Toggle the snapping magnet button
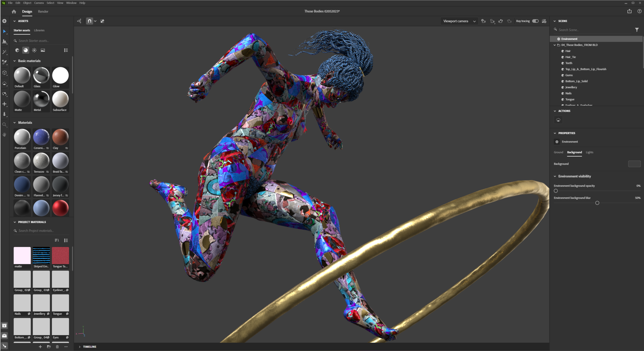The height and width of the screenshot is (351, 644). coord(90,21)
